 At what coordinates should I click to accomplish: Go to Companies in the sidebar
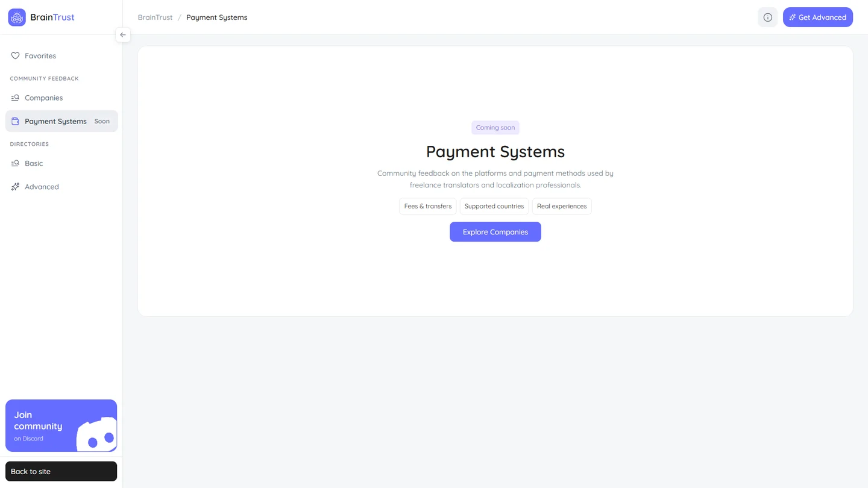[x=61, y=98]
